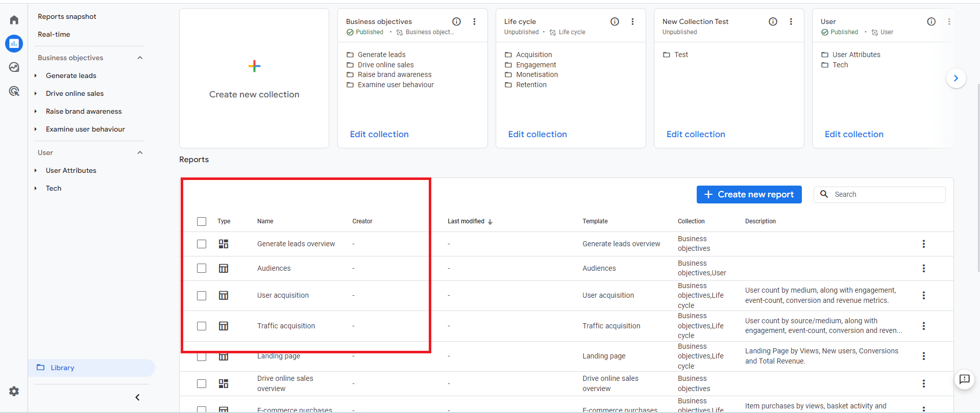Open more options for User acquisition row

923,295
